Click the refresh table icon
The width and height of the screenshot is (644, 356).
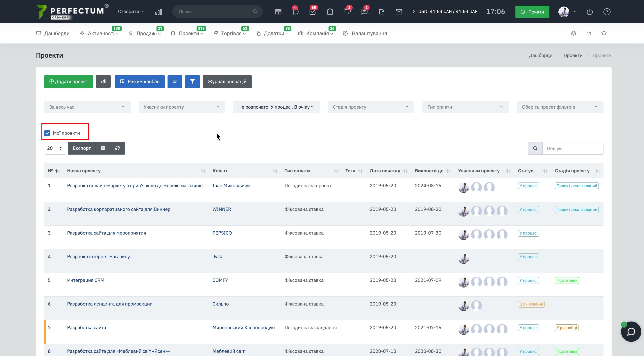pyautogui.click(x=118, y=148)
